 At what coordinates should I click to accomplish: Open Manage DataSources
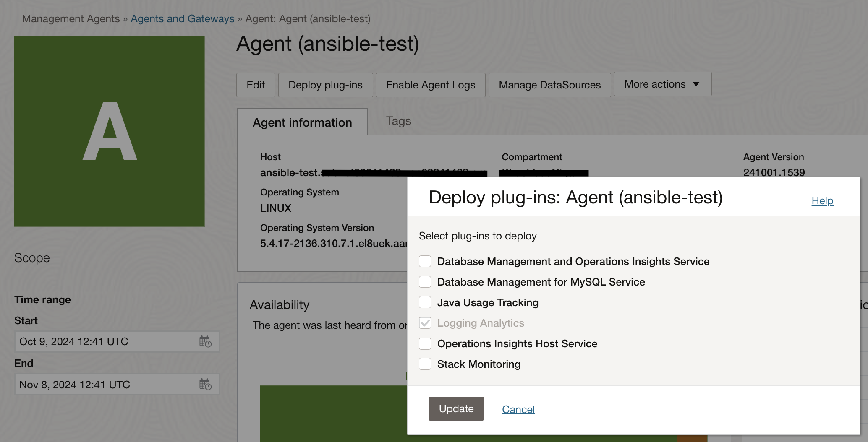[549, 85]
